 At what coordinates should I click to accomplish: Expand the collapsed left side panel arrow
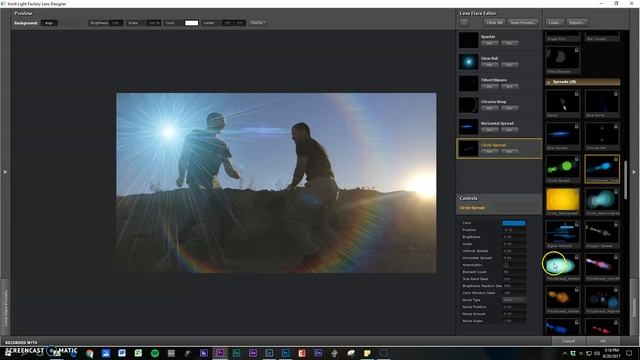[5, 172]
